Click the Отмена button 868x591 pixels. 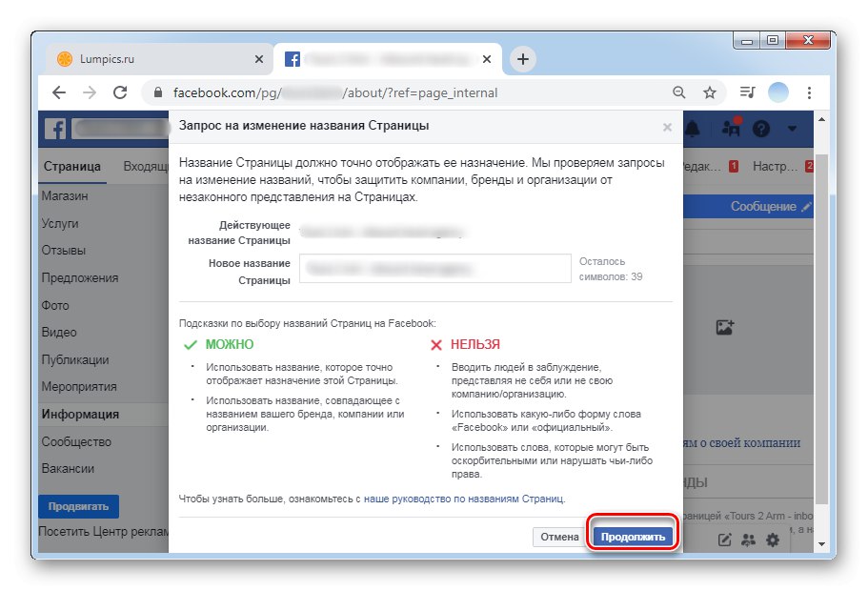[x=559, y=537]
